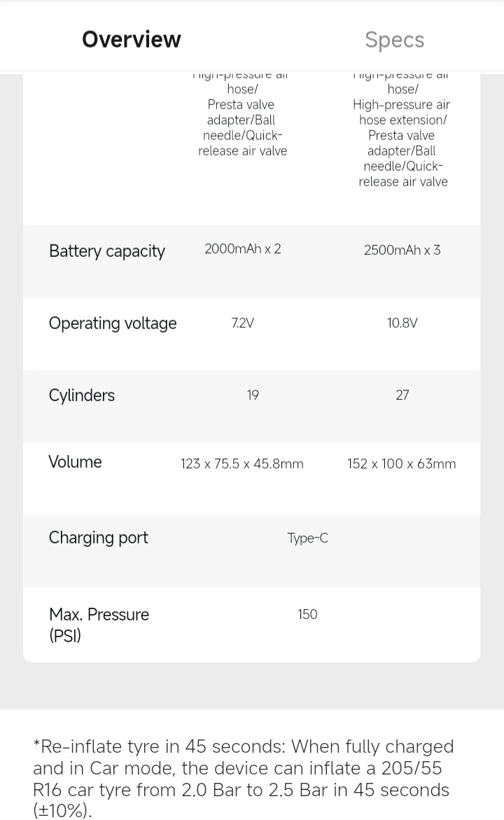Select the 123 x 75.5 x 45.8mm dimensions
Viewport: 504px width, 820px height.
(241, 464)
